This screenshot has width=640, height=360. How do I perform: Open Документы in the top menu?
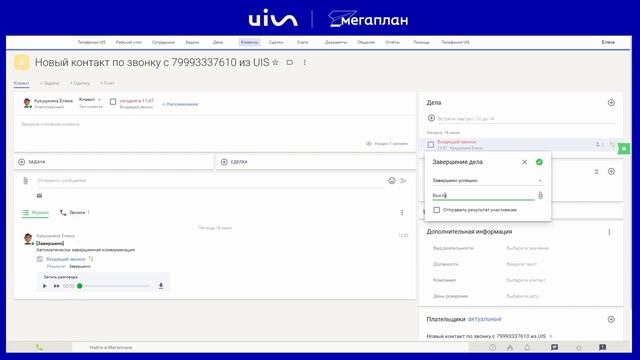[x=336, y=42]
